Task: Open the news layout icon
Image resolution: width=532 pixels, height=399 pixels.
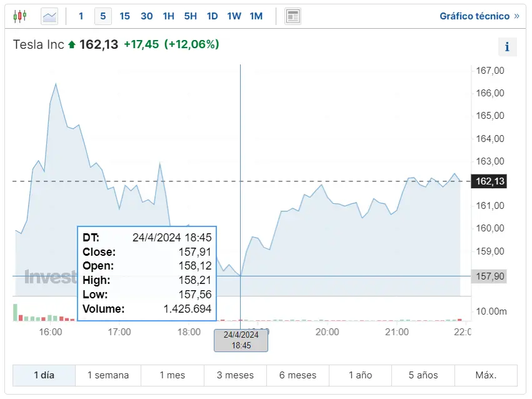Action: tap(293, 16)
